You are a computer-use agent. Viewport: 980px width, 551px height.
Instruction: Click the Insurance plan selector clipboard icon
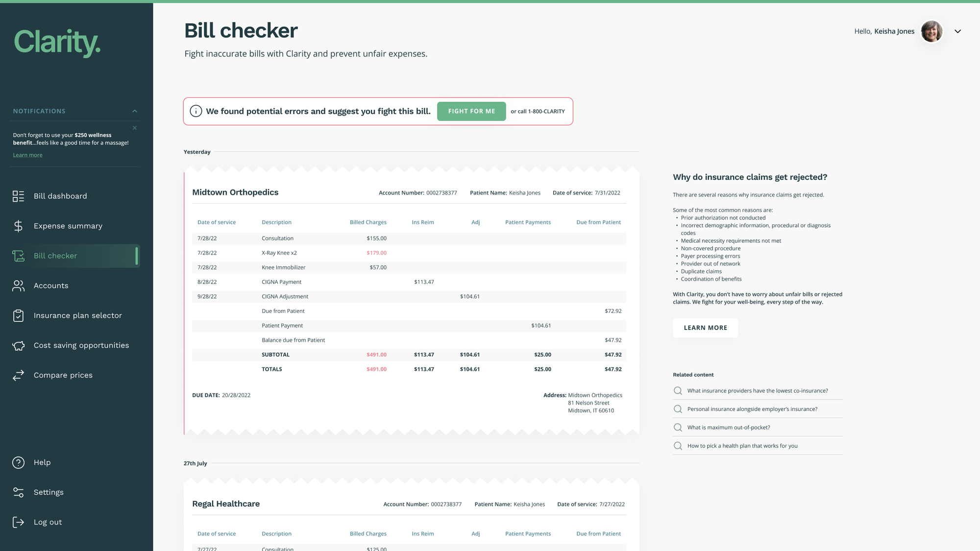[18, 315]
